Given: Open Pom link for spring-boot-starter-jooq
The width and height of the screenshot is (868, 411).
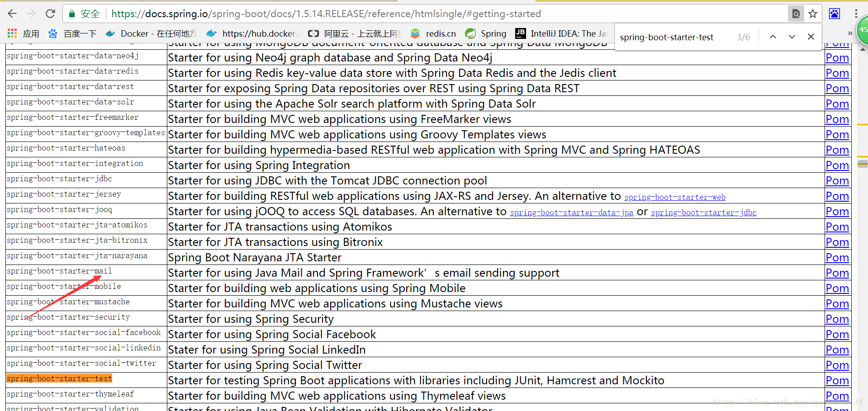Looking at the screenshot, I should click(837, 212).
